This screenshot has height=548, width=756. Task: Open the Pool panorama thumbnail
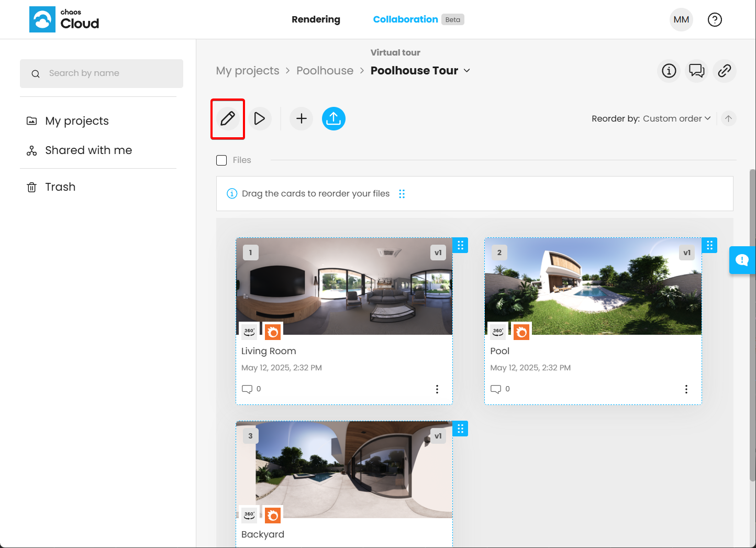593,286
